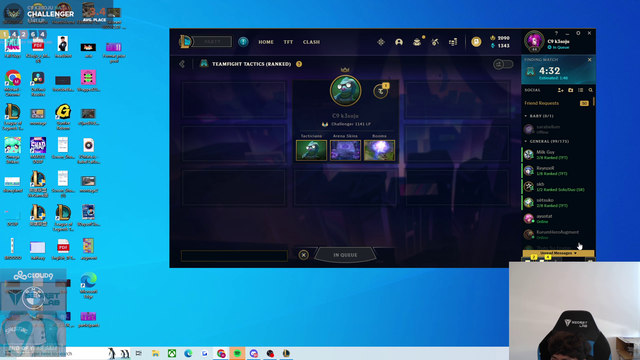
Task: Select friend setsuko in the list
Action: [x=557, y=202]
